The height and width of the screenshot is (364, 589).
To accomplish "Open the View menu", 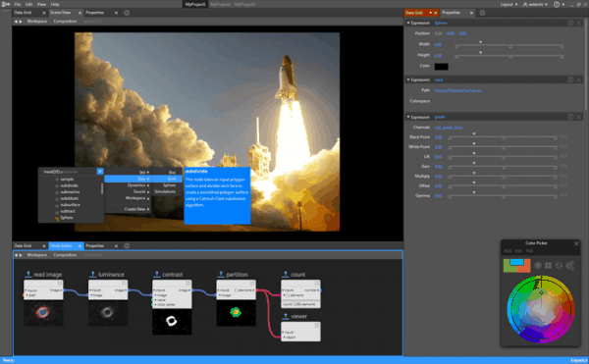I will (41, 4).
